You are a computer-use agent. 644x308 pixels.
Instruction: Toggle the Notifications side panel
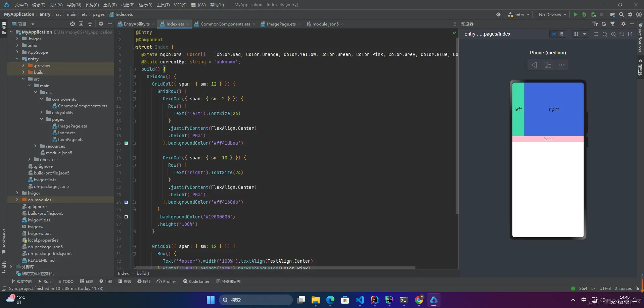coord(640,38)
